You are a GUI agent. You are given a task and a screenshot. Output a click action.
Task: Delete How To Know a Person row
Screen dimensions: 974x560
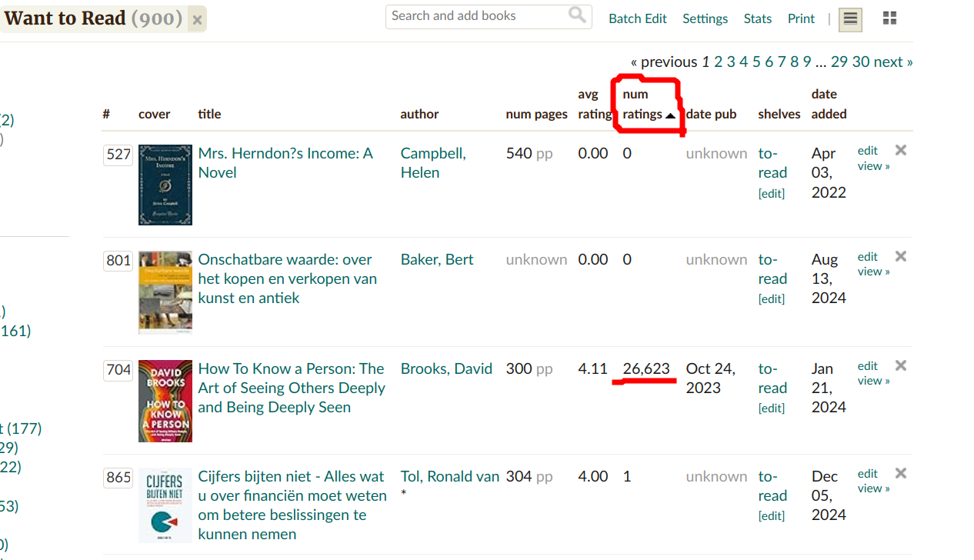(x=901, y=365)
